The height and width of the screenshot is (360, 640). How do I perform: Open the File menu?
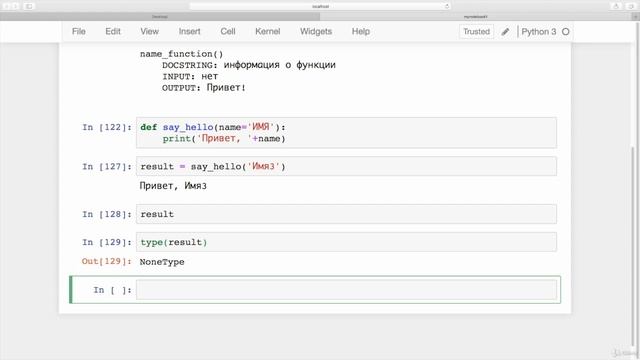pyautogui.click(x=78, y=31)
